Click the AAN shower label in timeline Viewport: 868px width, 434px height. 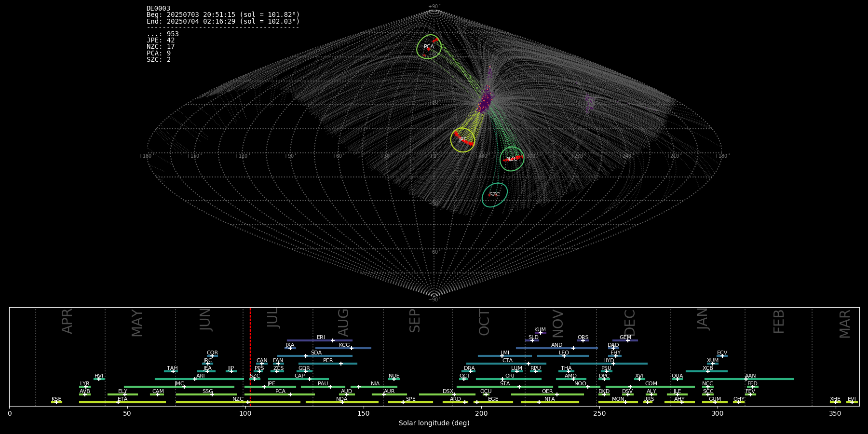click(750, 376)
